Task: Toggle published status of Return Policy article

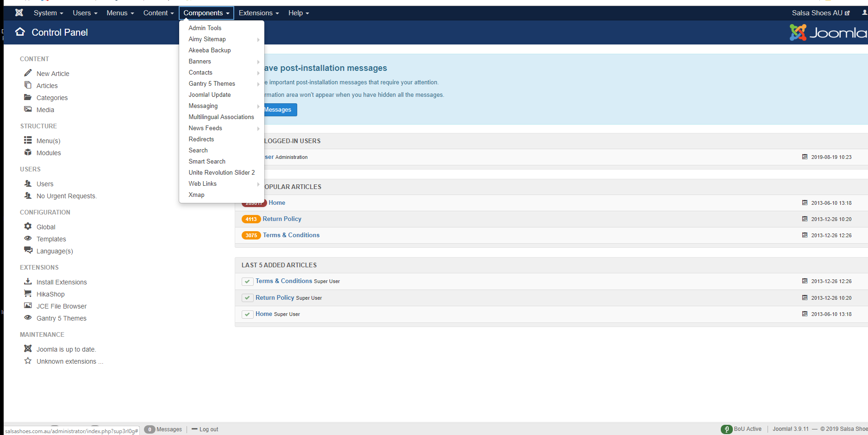Action: tap(247, 298)
